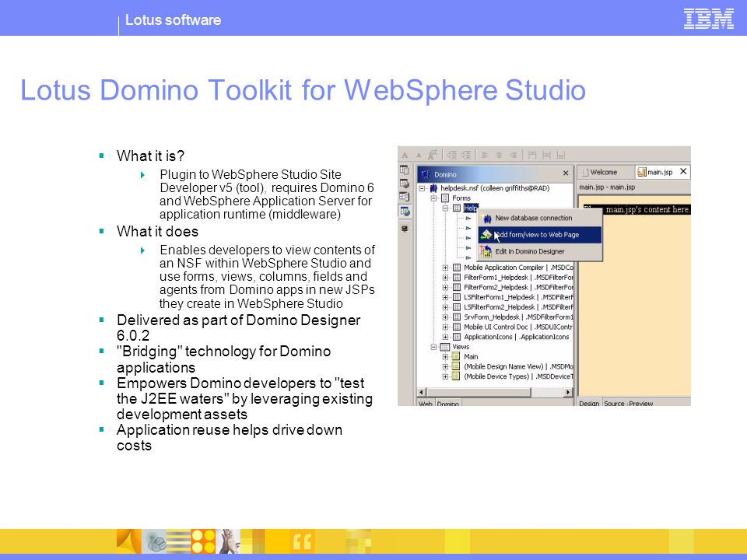Expand the FilterForm1_Helpdesk node

[x=445, y=278]
